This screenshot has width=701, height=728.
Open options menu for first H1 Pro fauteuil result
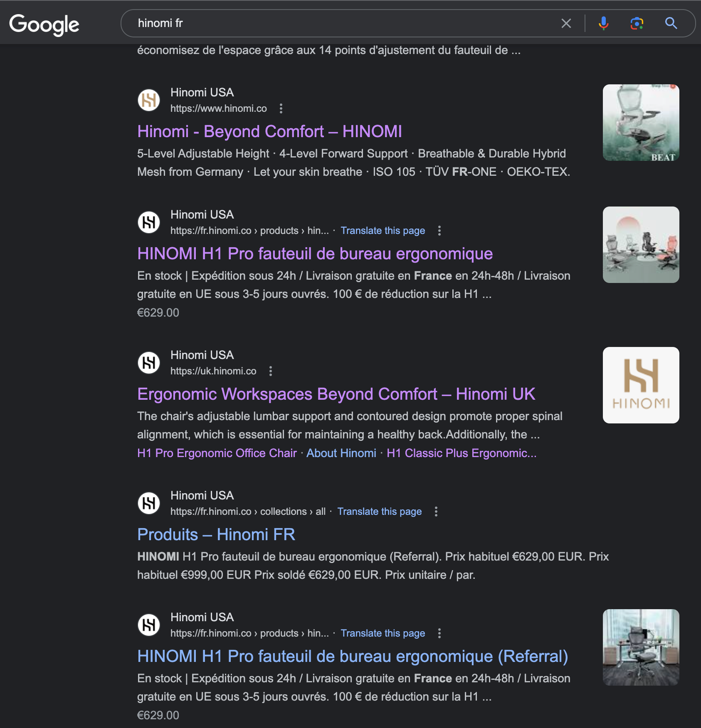[439, 231]
